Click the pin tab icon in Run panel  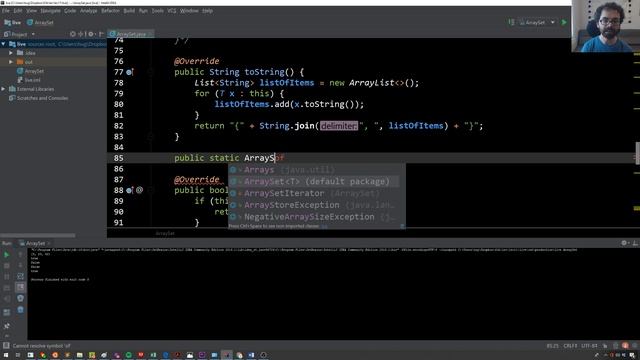[x=7, y=326]
